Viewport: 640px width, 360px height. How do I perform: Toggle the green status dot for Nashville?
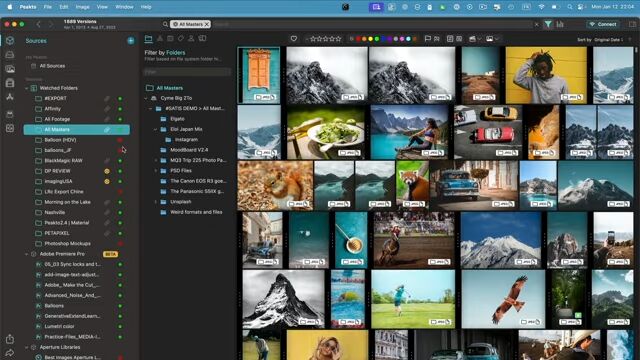point(120,213)
